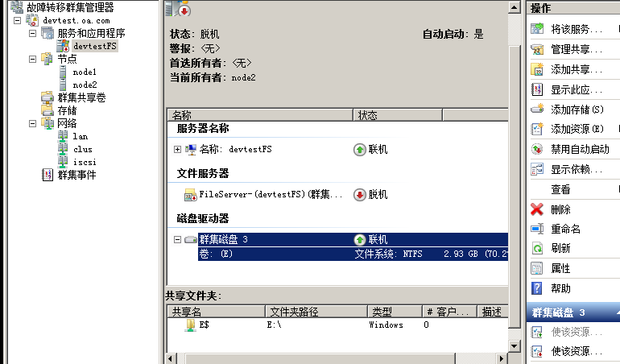Screen dimensions: 620x364
Task: Collapse the 服务和应用程序 tree node
Action: pyautogui.click(x=32, y=33)
